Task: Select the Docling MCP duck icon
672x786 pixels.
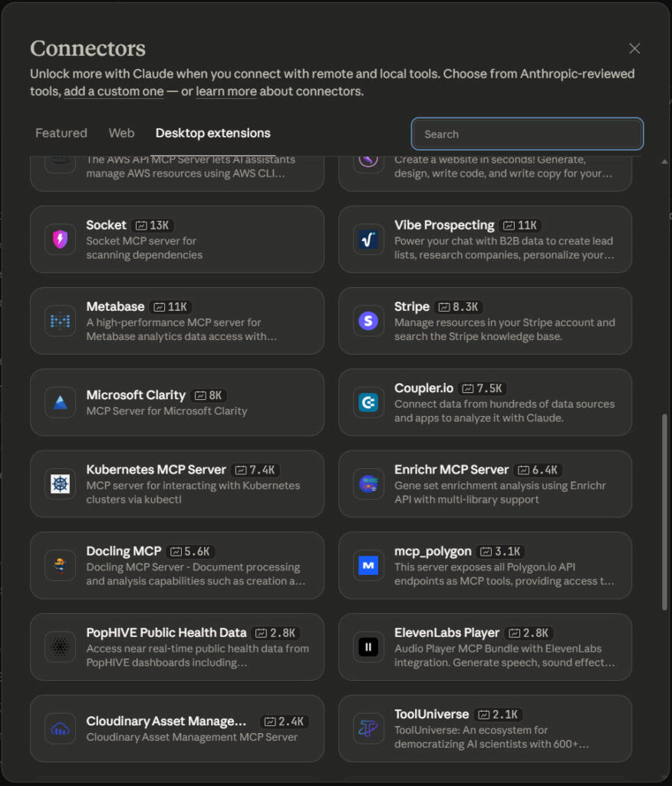Action: coord(60,565)
